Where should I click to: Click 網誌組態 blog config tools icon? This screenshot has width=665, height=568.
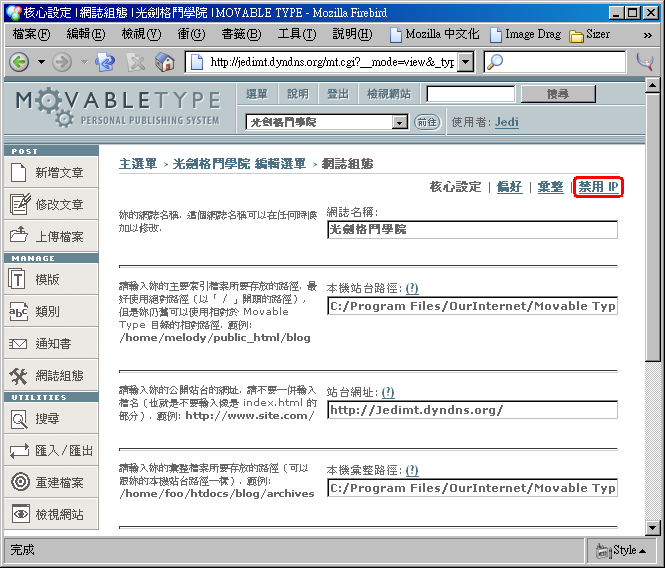coord(19,376)
